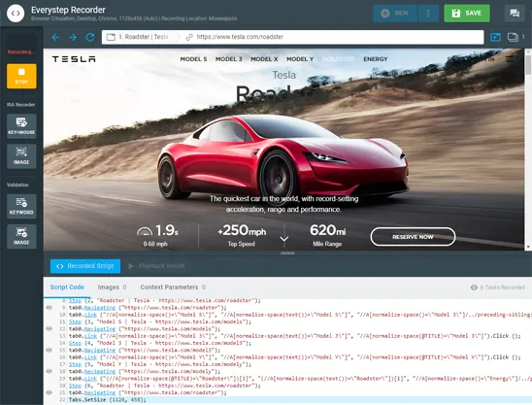This screenshot has width=532, height=405.
Task: Go back with the browser back arrow
Action: click(55, 37)
